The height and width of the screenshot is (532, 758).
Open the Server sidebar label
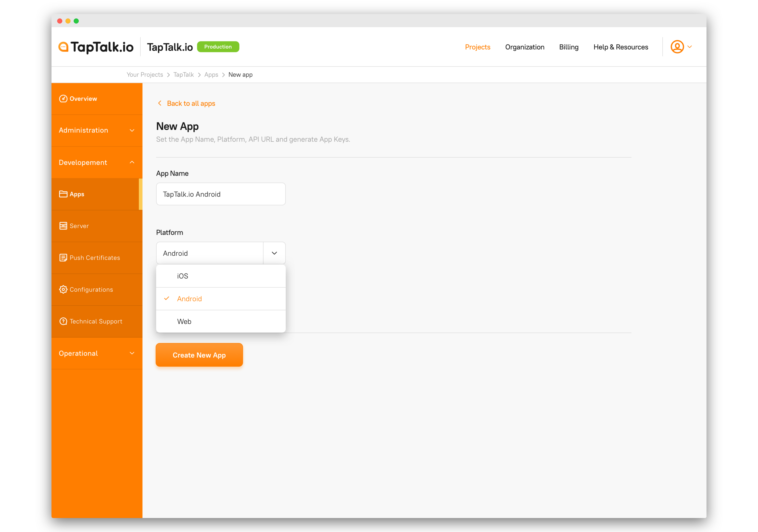(x=79, y=226)
